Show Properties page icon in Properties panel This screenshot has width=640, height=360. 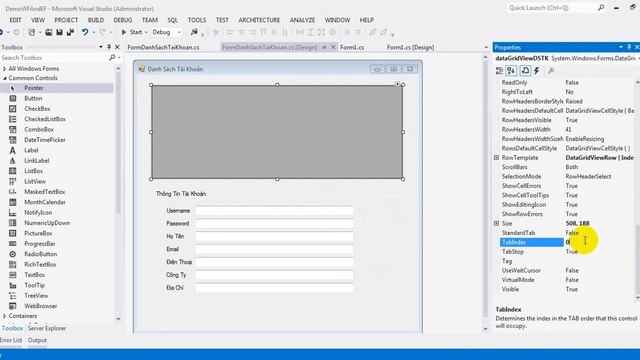point(525,71)
